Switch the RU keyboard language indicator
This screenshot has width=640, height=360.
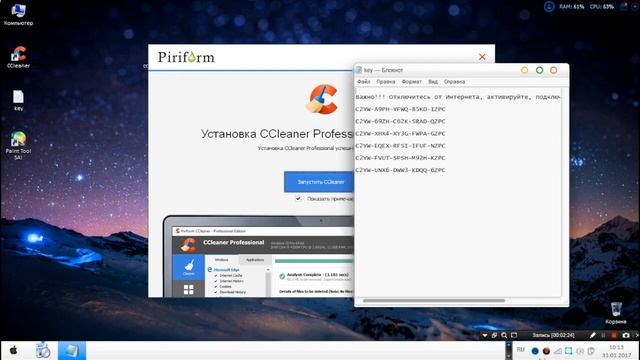[520, 350]
